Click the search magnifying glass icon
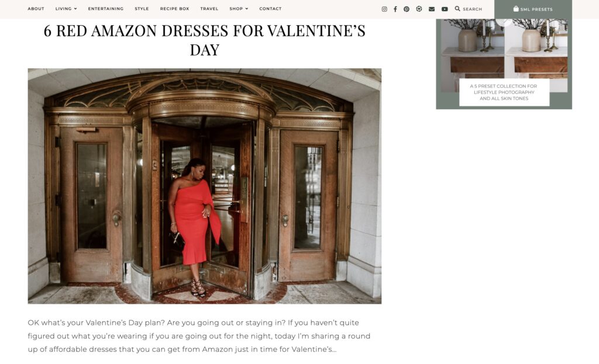 (x=457, y=9)
